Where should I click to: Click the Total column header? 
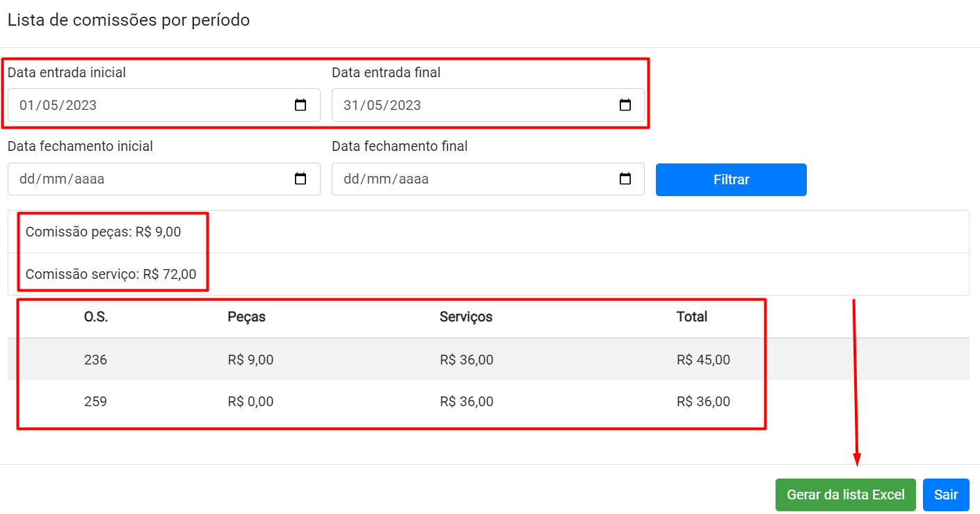691,317
